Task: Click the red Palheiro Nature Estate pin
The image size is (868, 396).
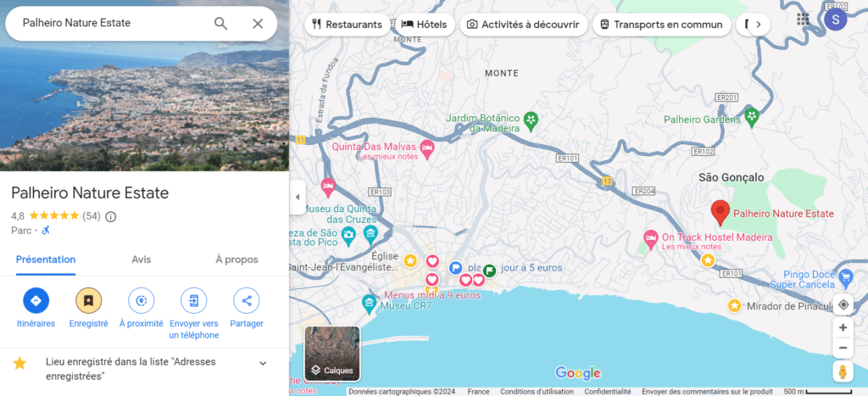Action: (x=721, y=212)
